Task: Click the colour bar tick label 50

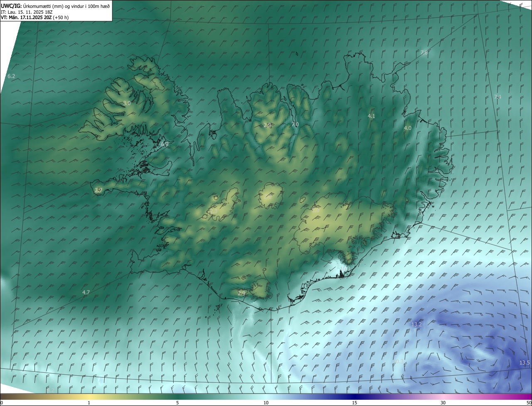Action: (529, 403)
